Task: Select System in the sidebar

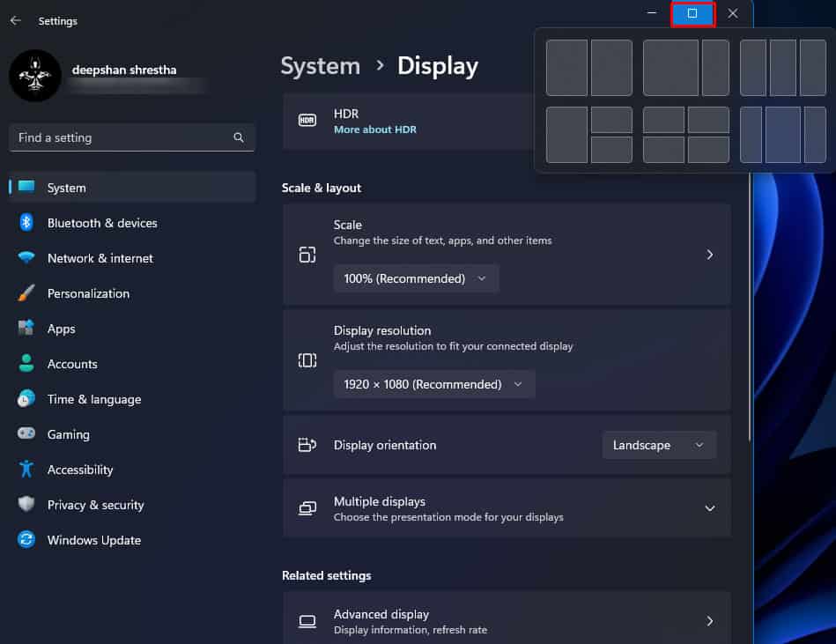Action: coord(132,187)
